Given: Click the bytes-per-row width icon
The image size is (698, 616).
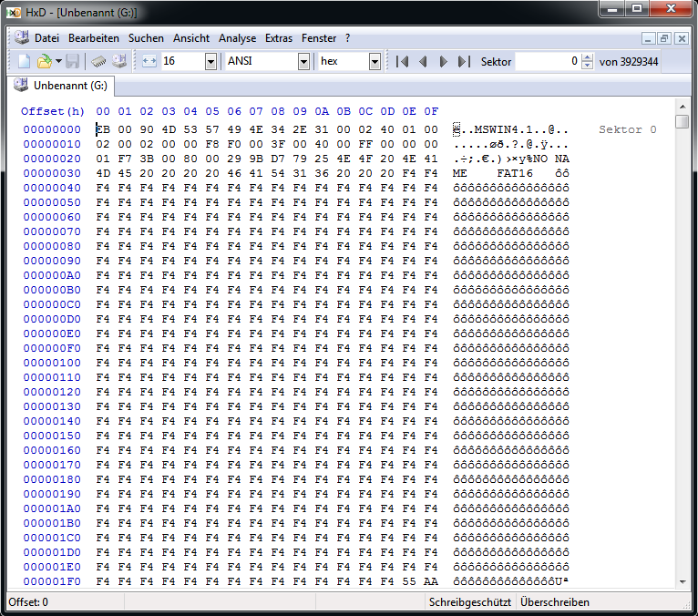Looking at the screenshot, I should coord(149,61).
